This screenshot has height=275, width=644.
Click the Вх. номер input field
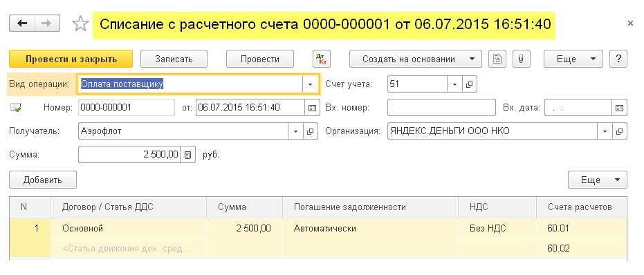pos(441,108)
